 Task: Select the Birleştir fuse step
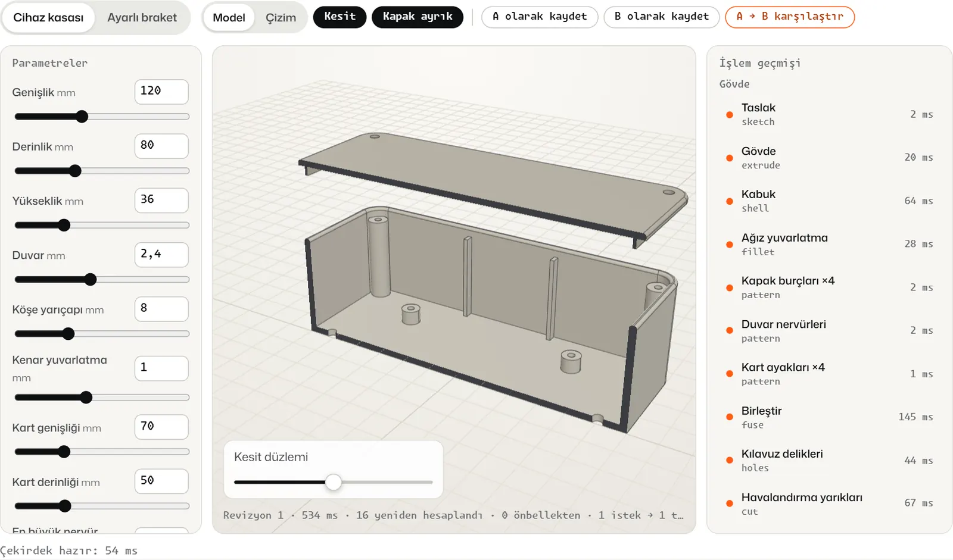point(829,417)
